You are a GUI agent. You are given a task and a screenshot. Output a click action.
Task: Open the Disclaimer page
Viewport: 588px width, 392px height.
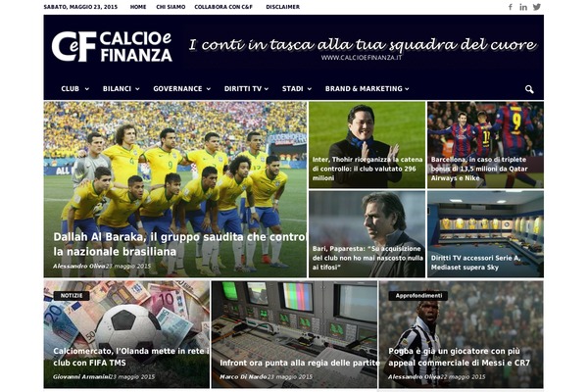(283, 7)
